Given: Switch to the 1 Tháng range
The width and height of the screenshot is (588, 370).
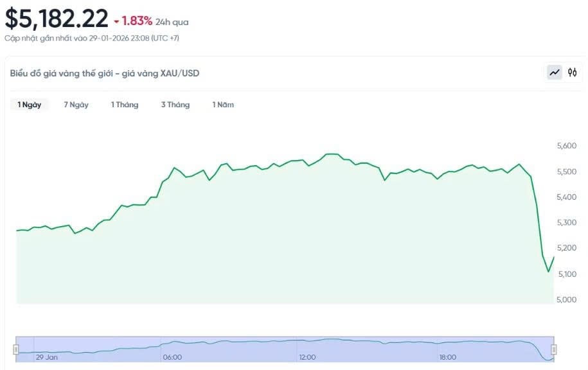Looking at the screenshot, I should point(125,105).
